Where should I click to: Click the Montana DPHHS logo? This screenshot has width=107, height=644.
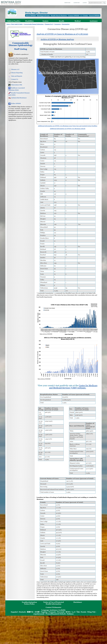(12, 12)
